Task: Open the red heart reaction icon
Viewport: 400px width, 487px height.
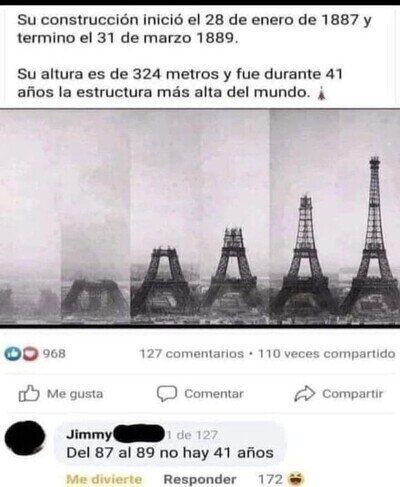Action: 31,354
